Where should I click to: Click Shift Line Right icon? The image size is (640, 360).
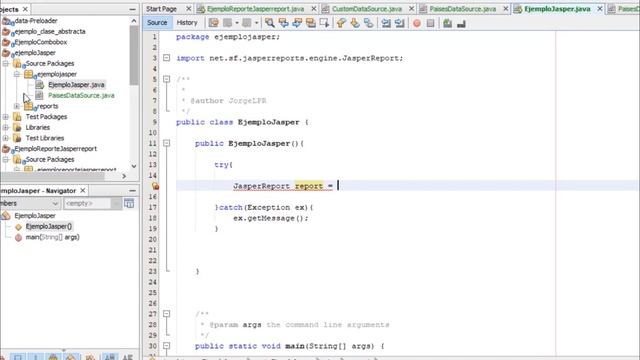pos(400,23)
